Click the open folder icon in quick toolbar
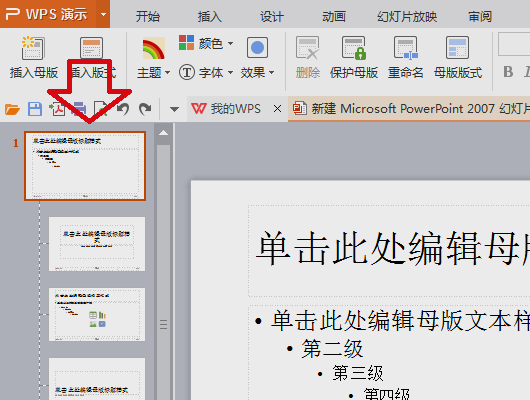530x400 pixels. 13,109
